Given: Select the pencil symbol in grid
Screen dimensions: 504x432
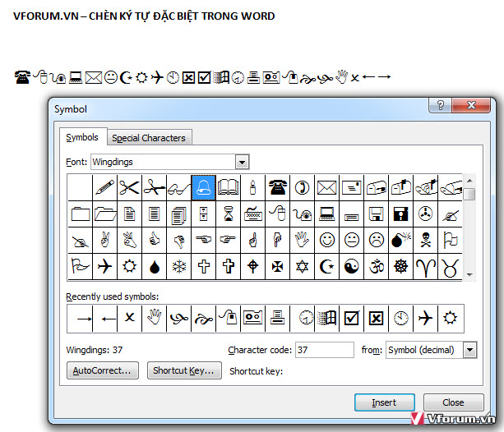Looking at the screenshot, I should point(104,187).
